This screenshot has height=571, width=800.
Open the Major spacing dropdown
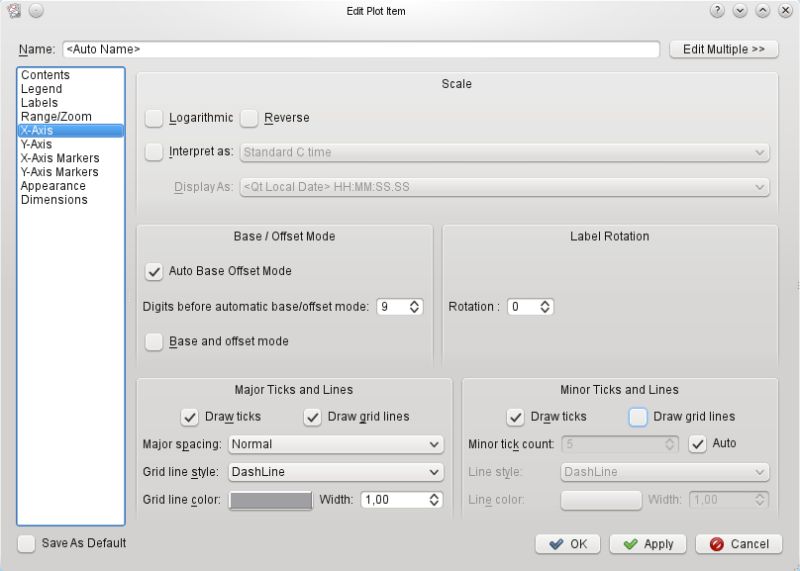(336, 444)
